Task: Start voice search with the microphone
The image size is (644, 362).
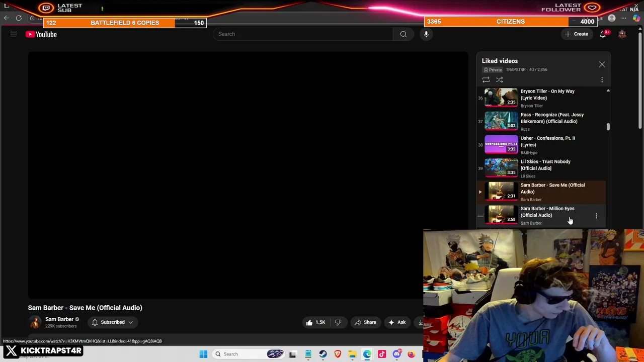Action: tap(426, 34)
